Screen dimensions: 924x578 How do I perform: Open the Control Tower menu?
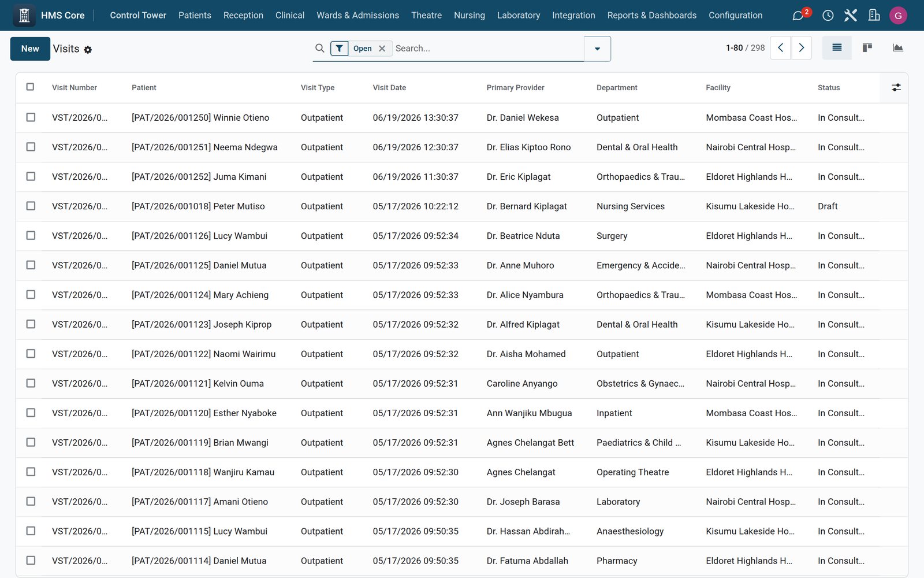[138, 15]
